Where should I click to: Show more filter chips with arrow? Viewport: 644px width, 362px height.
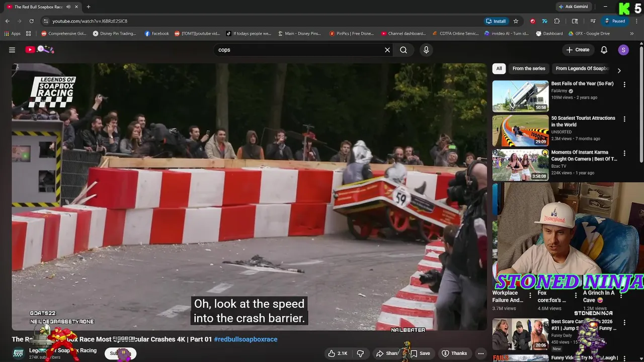click(619, 70)
